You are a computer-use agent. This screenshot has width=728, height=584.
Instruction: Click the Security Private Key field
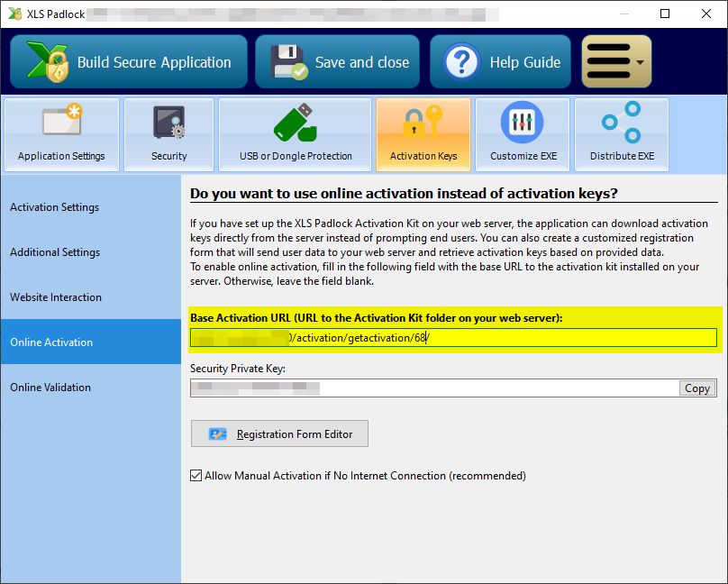pos(434,388)
